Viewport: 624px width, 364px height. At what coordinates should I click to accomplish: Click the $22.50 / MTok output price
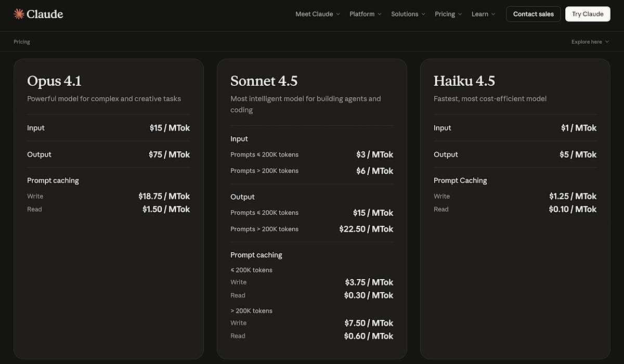click(367, 229)
